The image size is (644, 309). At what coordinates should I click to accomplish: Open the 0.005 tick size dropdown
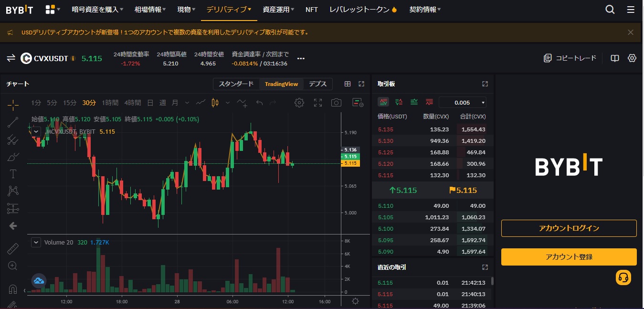click(x=462, y=102)
